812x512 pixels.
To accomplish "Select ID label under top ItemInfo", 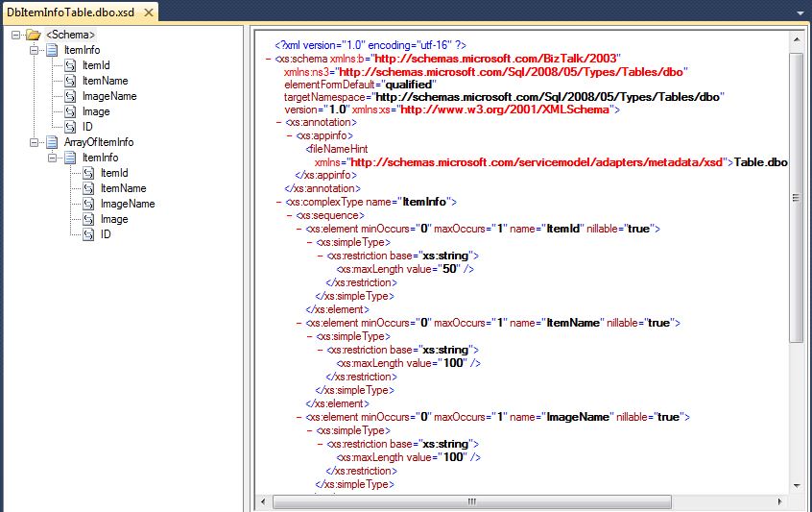I will tap(87, 127).
